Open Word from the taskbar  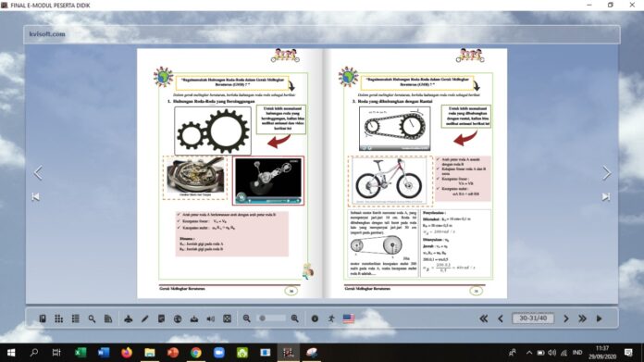pyautogui.click(x=104, y=353)
